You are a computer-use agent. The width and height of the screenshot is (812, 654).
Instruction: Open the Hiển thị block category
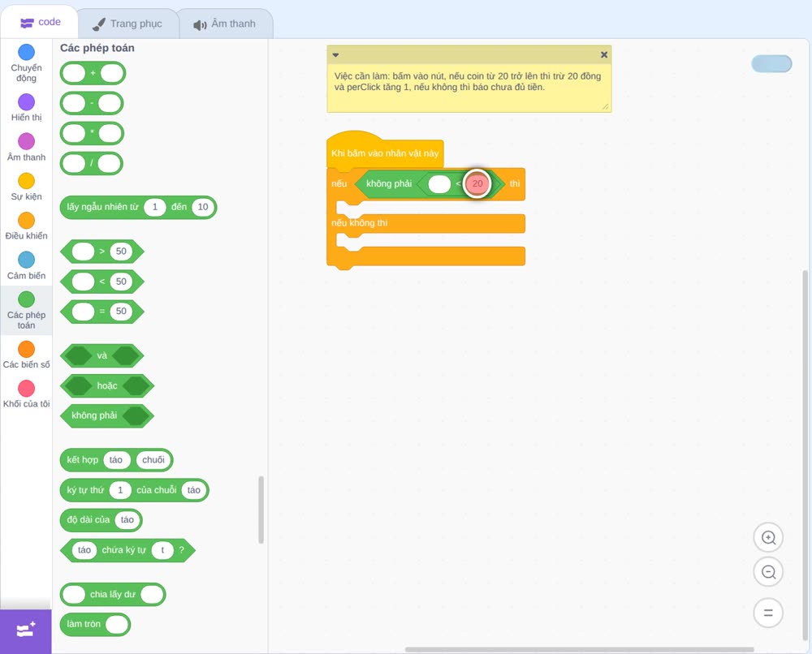(x=27, y=108)
